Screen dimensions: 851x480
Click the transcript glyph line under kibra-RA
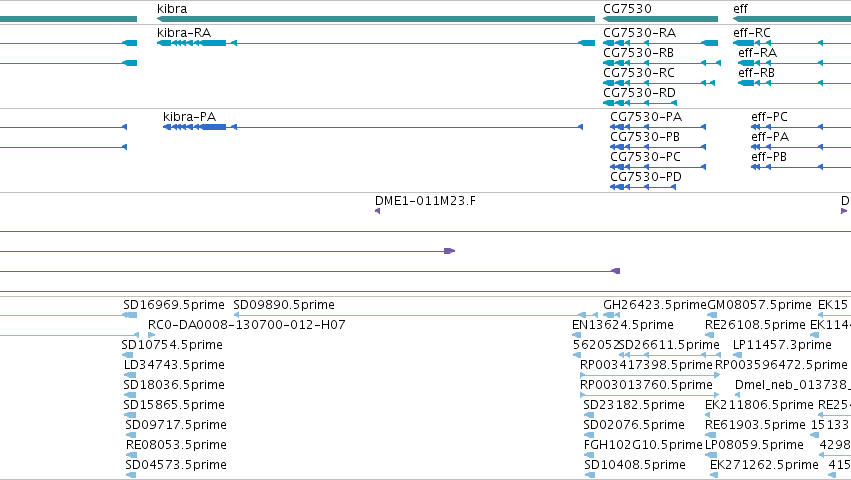[x=376, y=43]
